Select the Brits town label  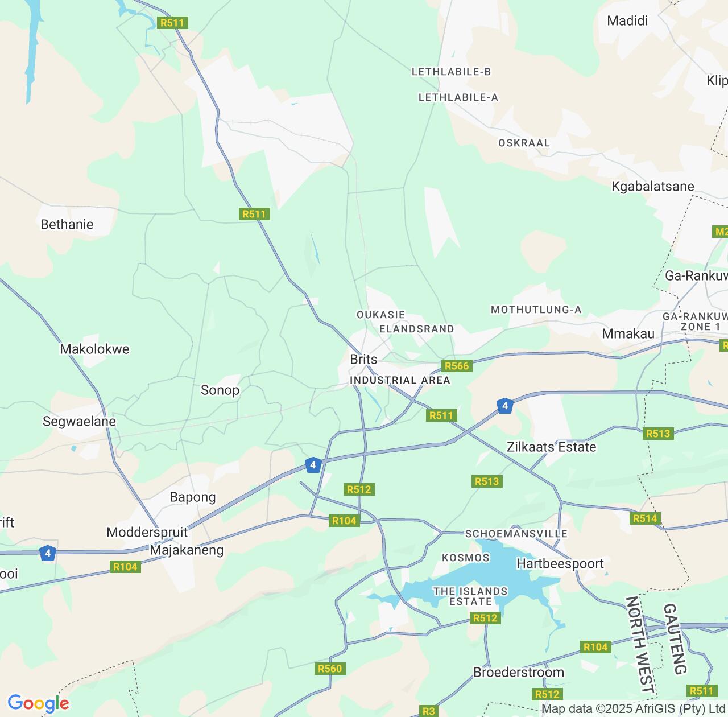point(363,359)
